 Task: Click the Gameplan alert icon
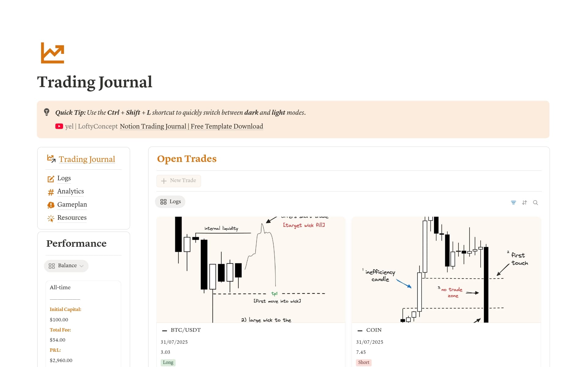coord(51,205)
